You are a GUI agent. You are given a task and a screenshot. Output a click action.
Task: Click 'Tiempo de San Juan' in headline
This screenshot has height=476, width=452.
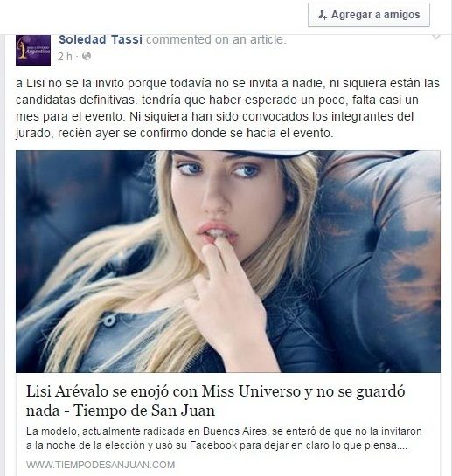coord(144,410)
